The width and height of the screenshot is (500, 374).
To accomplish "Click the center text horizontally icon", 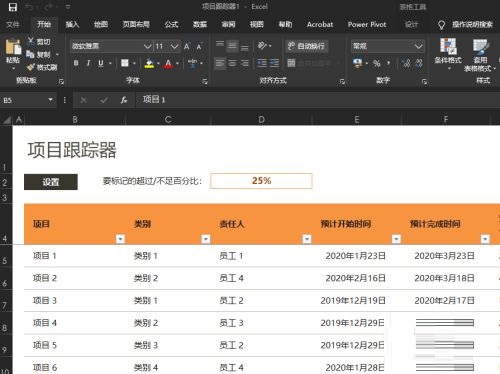I will coord(232,63).
